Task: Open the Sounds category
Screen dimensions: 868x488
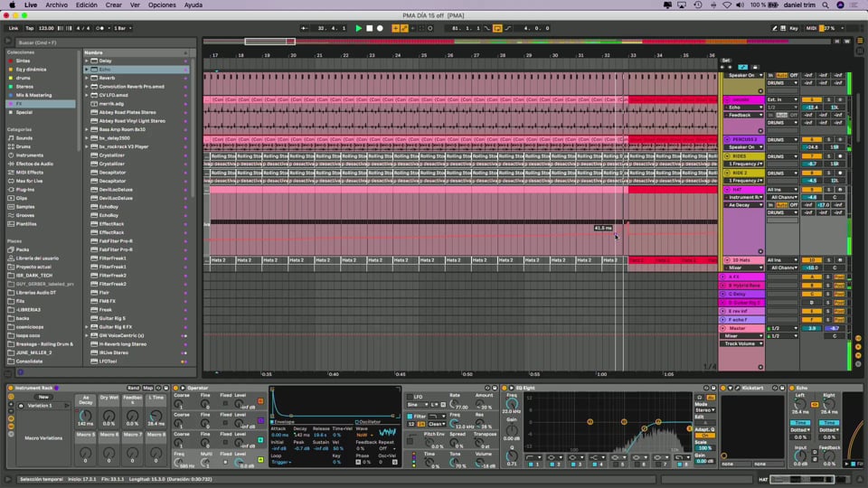Action: click(24, 138)
